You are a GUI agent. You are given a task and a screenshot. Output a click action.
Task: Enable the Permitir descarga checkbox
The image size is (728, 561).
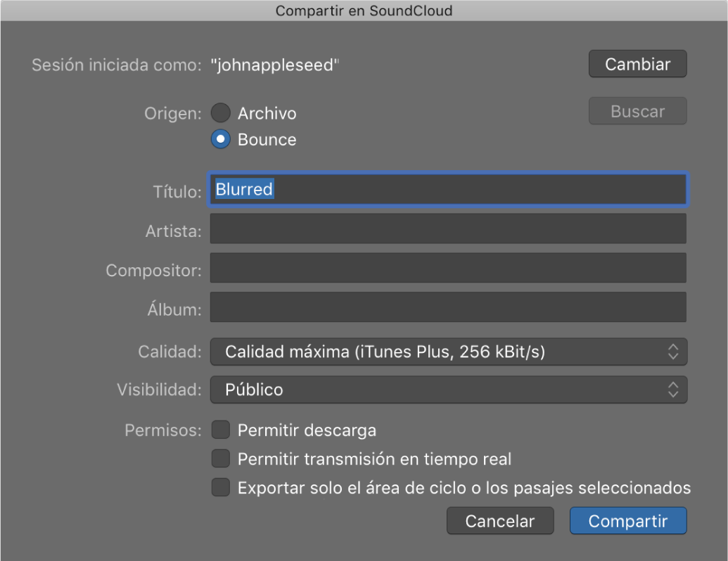pos(221,430)
